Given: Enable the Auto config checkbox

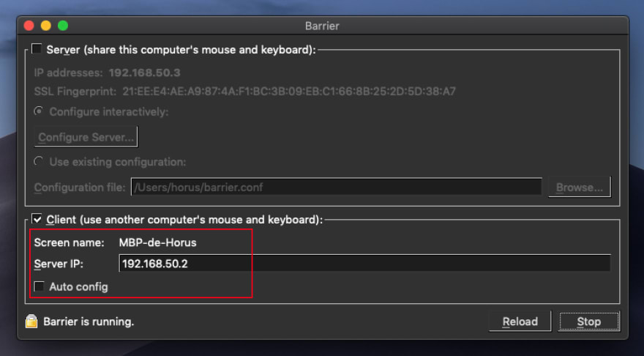Looking at the screenshot, I should point(39,286).
